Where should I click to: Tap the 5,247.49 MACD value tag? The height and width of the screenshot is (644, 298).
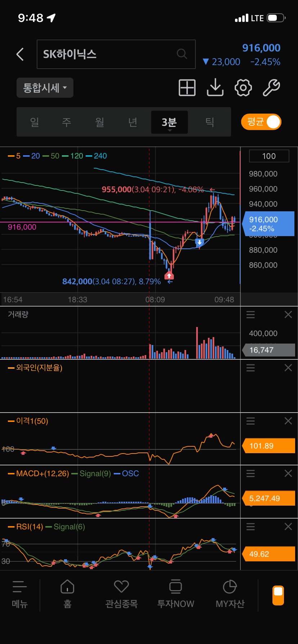tap(269, 498)
